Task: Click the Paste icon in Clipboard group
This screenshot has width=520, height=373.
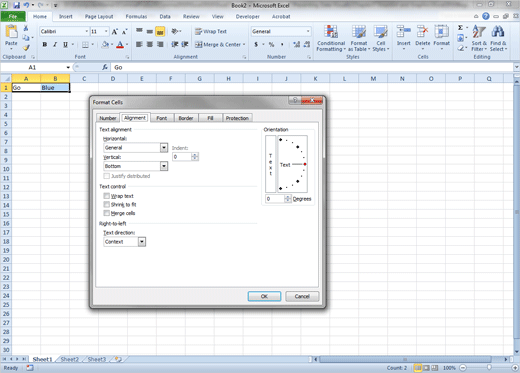Action: click(11, 32)
